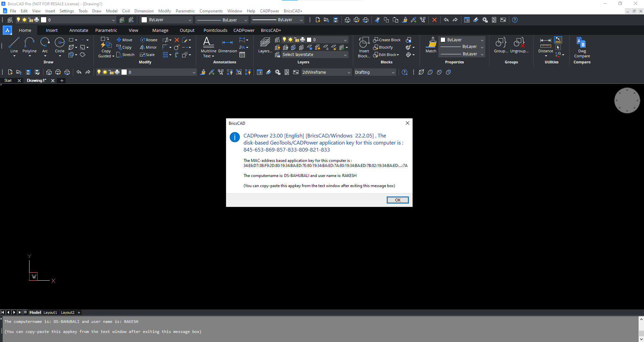Select the Arc tool

45,45
